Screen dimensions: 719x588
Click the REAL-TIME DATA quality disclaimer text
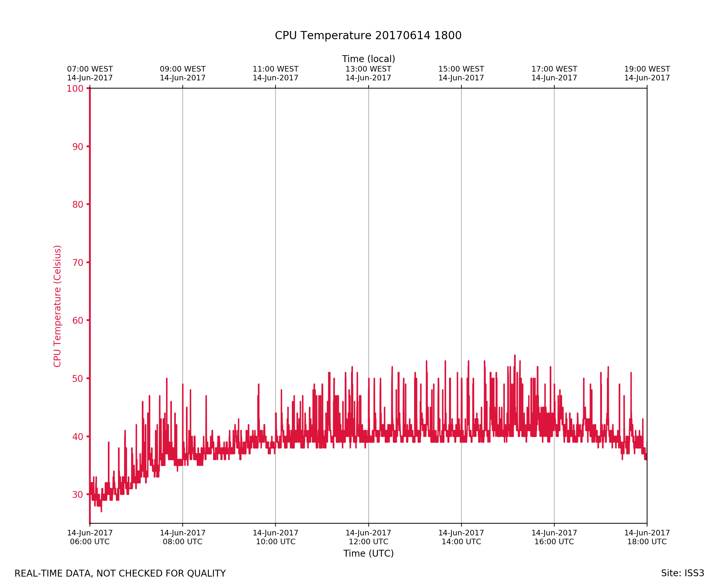pos(120,574)
